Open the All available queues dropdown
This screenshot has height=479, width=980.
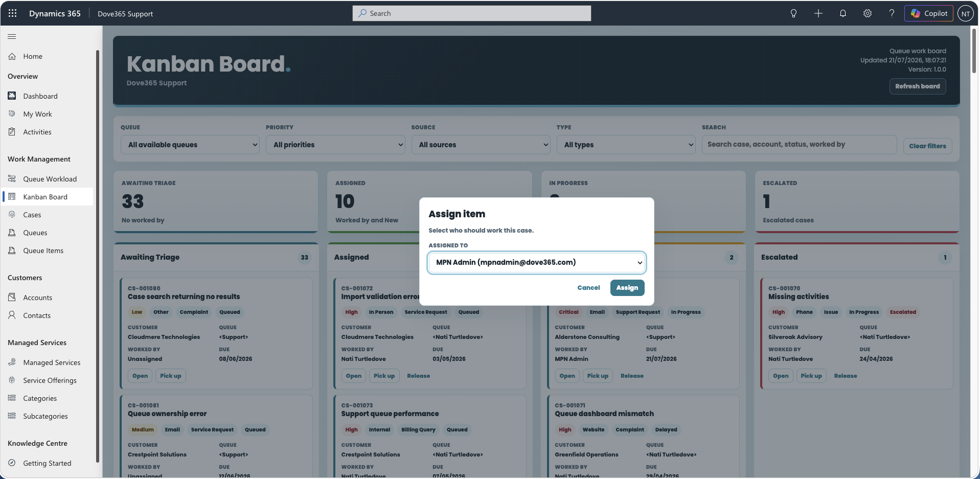pos(190,145)
